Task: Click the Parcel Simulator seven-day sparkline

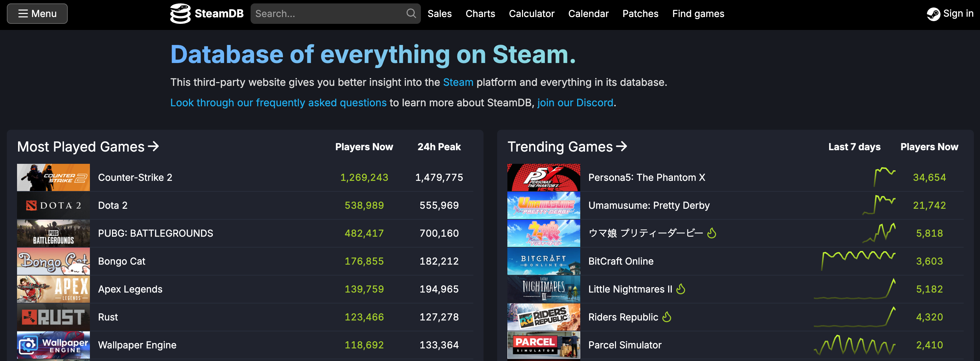Action: coord(854,345)
